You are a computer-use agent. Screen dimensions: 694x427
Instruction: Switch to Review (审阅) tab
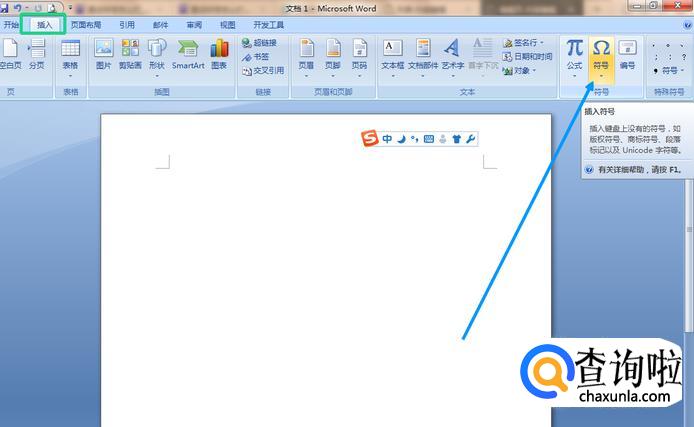(194, 25)
